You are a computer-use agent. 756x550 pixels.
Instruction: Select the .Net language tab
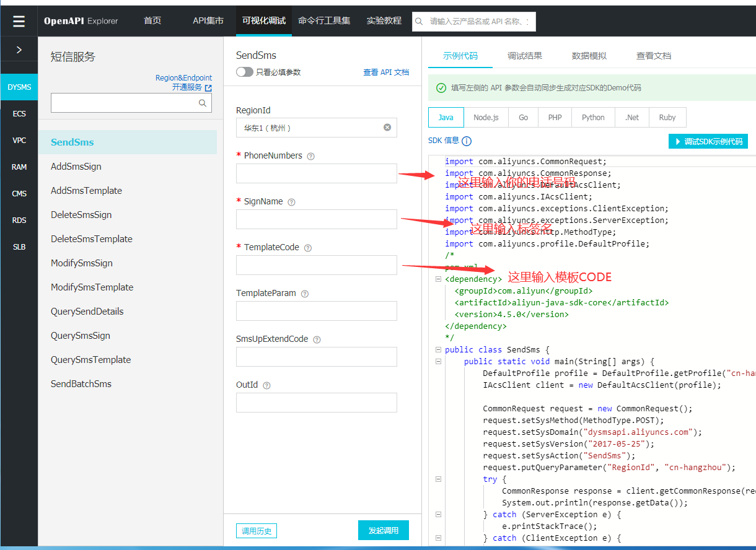tap(632, 118)
